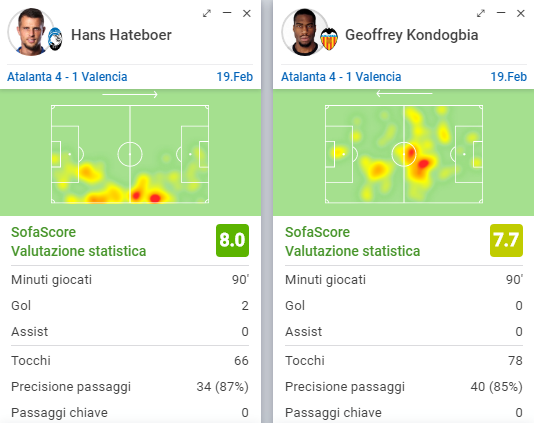
Task: Click the Hans Hateboer name heading
Action: click(x=121, y=35)
